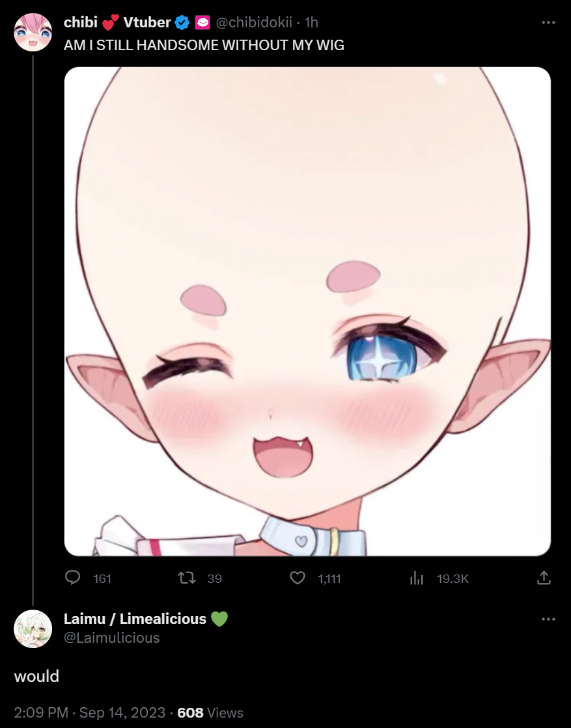
Task: Open more options on Laimu's reply
Action: (x=548, y=619)
